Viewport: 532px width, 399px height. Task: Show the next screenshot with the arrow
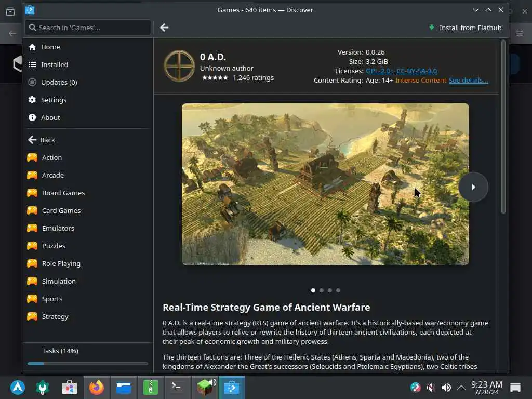click(x=473, y=187)
